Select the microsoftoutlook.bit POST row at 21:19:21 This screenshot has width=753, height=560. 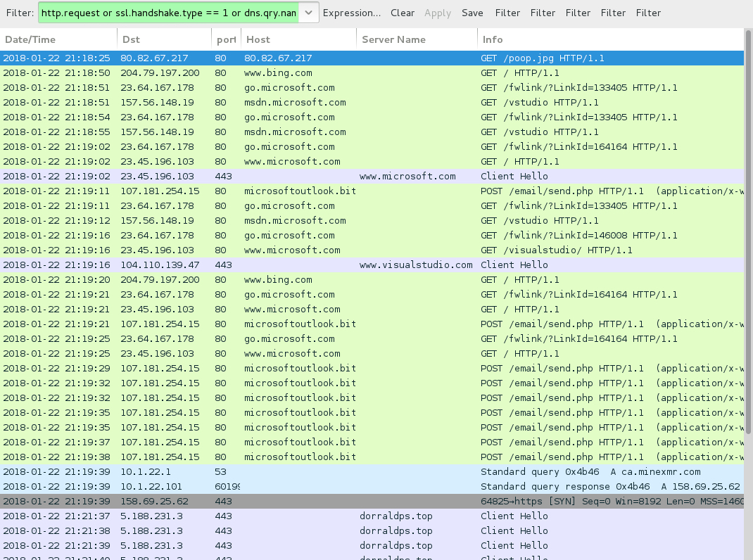(x=372, y=324)
